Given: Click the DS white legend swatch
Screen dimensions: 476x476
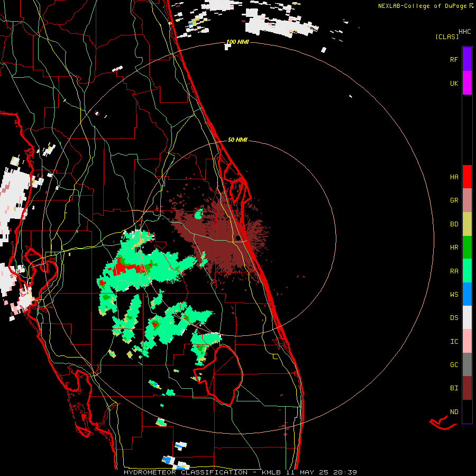Looking at the screenshot, I should tap(467, 317).
